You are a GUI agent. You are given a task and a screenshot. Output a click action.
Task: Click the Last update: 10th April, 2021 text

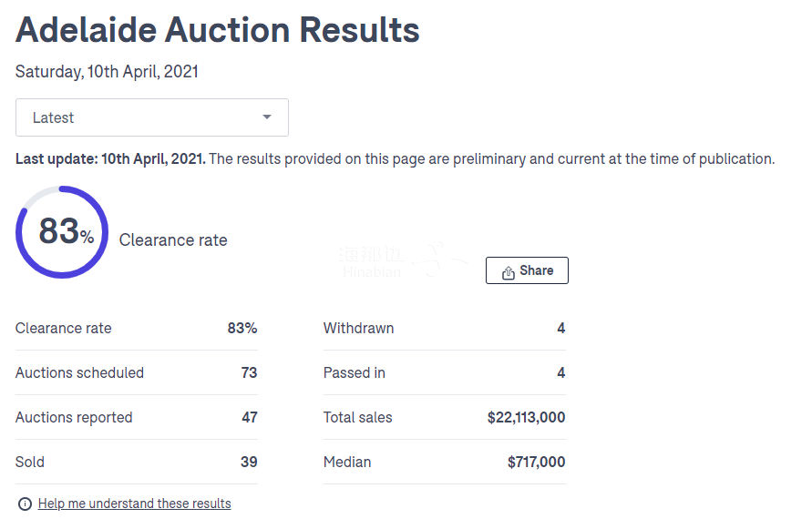point(110,158)
